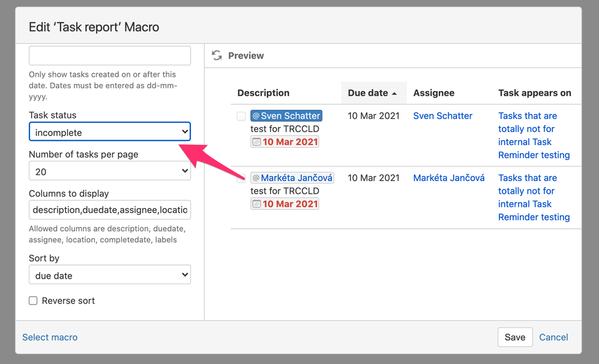Cancel editing the macro
599x364 pixels.
pos(553,337)
